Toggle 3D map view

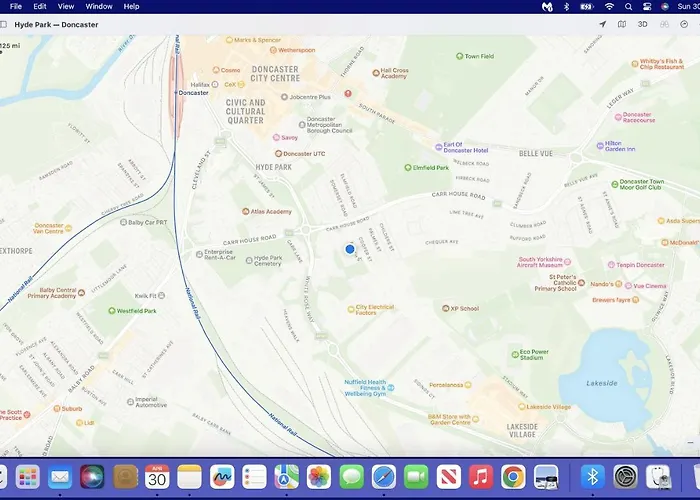click(642, 24)
